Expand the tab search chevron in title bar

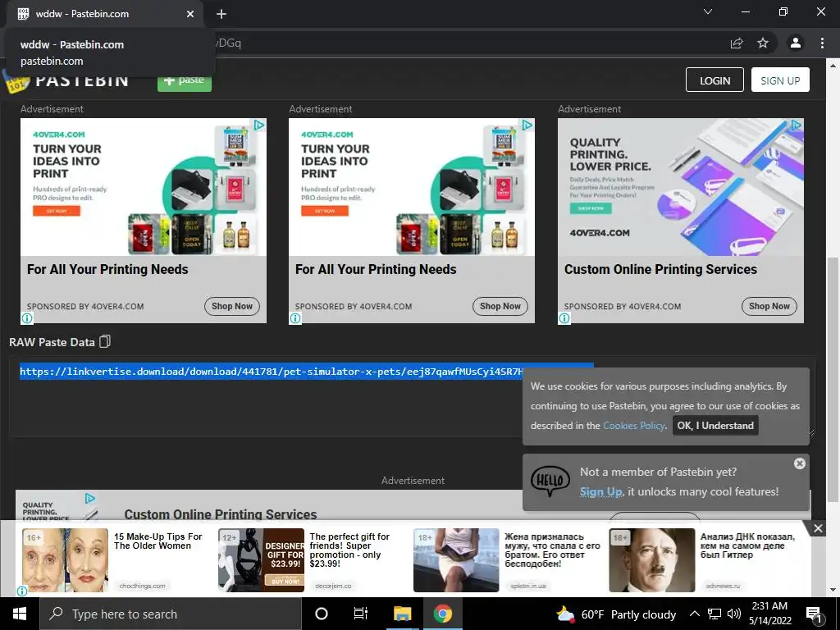[708, 11]
